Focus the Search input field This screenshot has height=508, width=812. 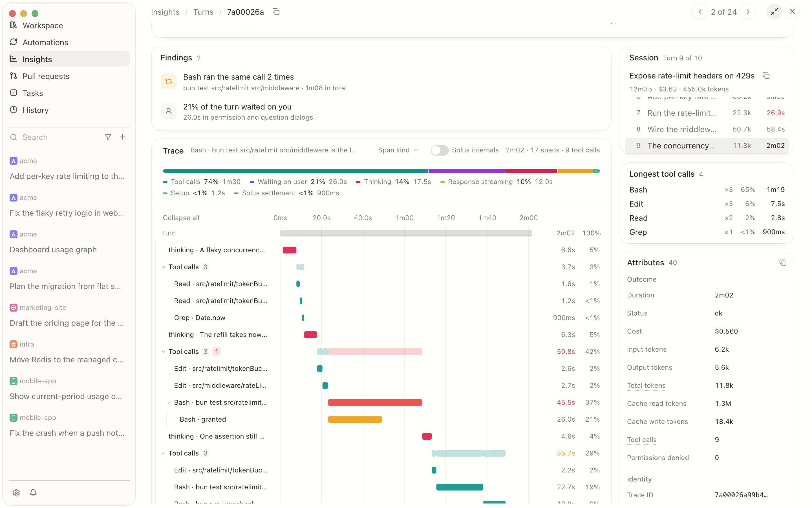coord(60,137)
